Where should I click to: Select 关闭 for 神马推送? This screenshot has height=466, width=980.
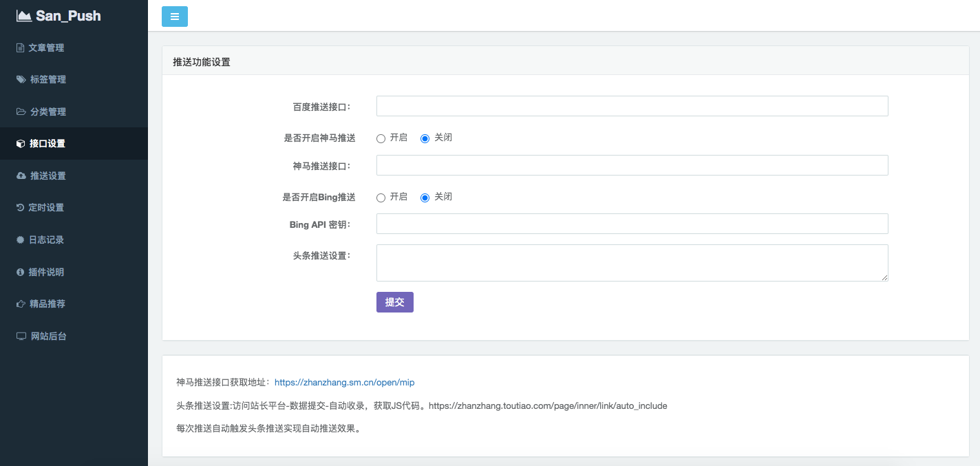click(425, 138)
